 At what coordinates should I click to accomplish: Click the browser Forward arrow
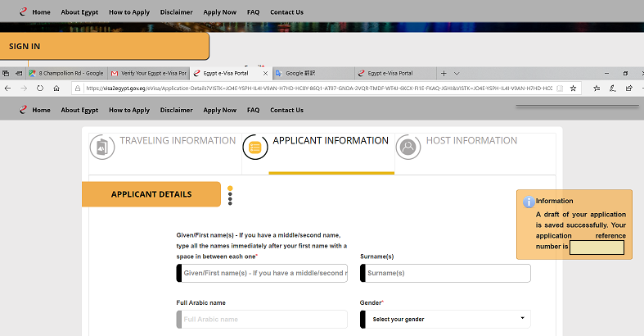24,88
